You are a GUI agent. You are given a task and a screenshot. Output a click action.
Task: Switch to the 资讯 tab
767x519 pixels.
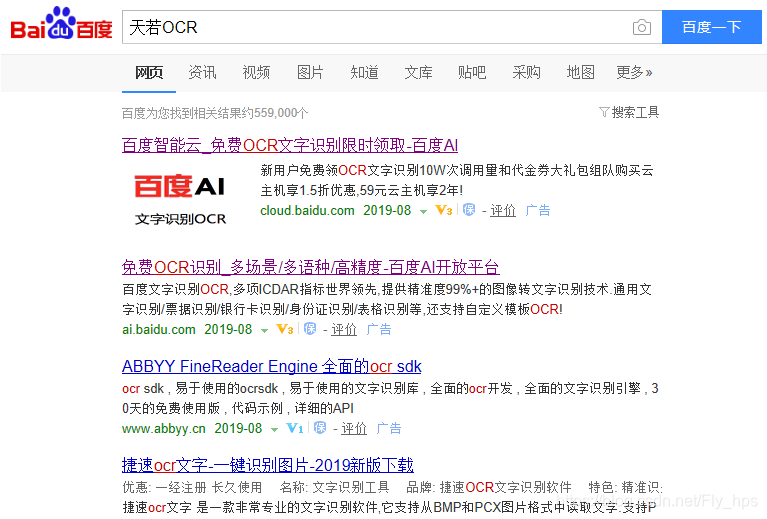203,72
